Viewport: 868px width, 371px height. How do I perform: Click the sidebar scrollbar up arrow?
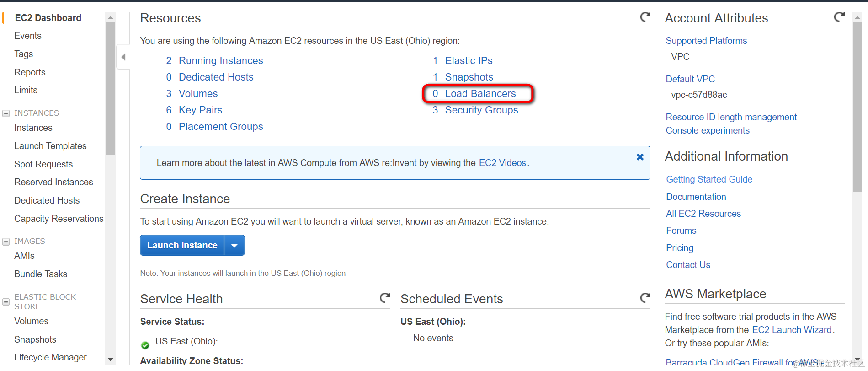(x=110, y=17)
